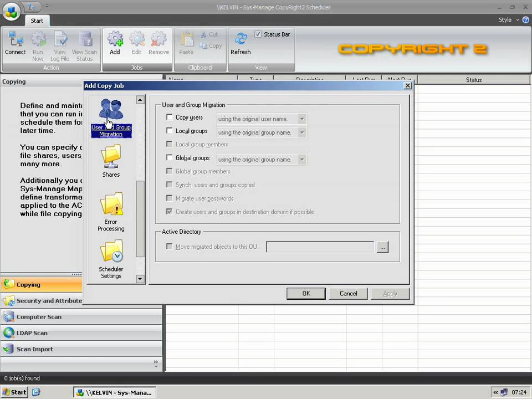Click the Windows Start button
The image size is (532, 399).
(14, 392)
